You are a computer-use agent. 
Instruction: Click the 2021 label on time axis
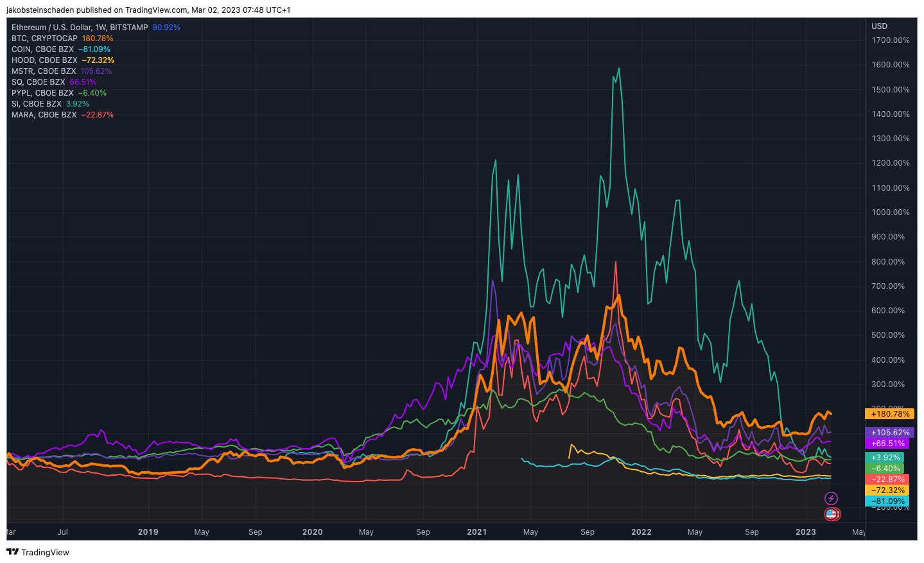pyautogui.click(x=477, y=532)
